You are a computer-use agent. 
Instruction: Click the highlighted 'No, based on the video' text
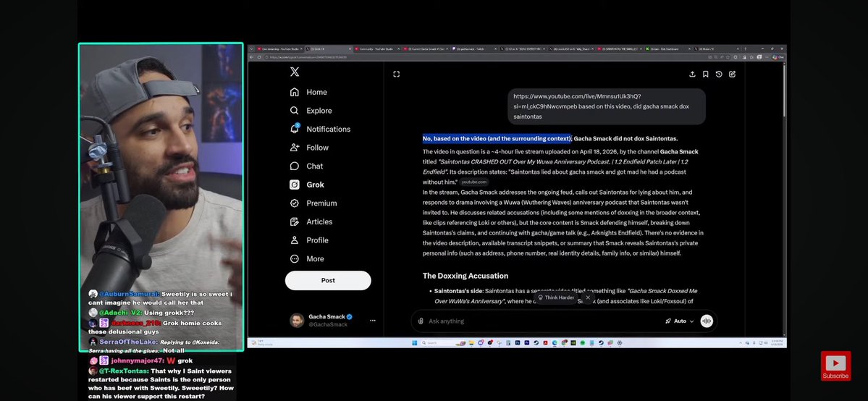[x=497, y=138]
